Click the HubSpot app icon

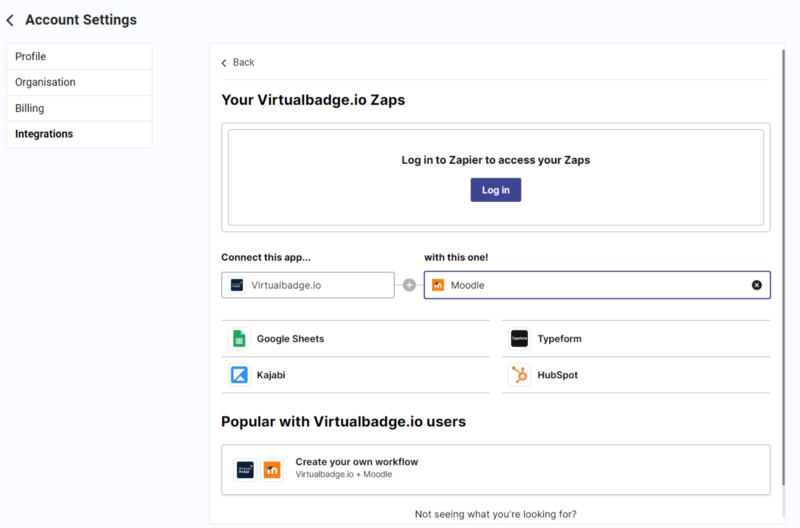(x=519, y=375)
